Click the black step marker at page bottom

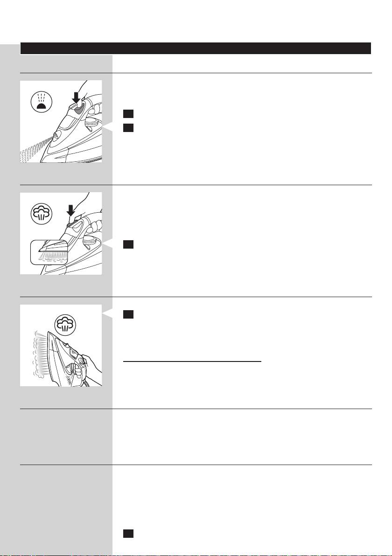[x=128, y=534]
